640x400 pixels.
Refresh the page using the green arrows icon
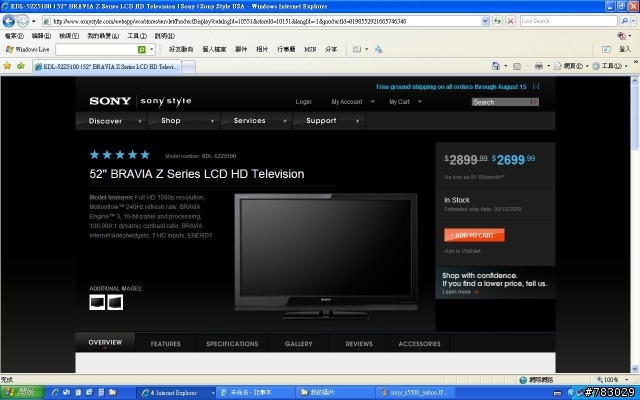(497, 21)
